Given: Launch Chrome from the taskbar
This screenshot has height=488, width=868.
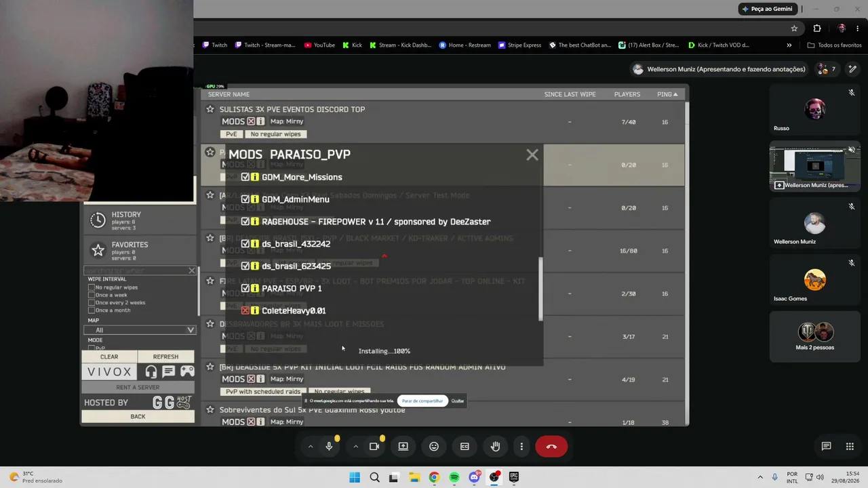Looking at the screenshot, I should click(434, 477).
